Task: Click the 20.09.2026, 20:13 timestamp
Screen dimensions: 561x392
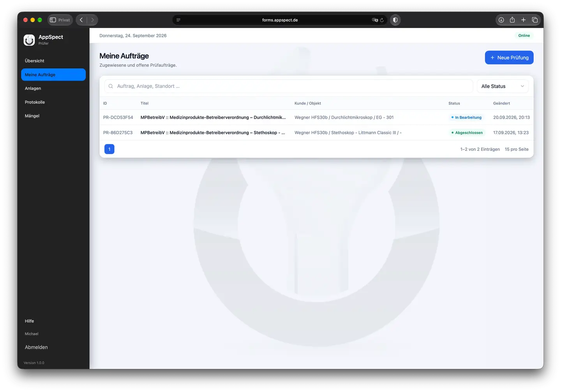Action: coord(512,117)
